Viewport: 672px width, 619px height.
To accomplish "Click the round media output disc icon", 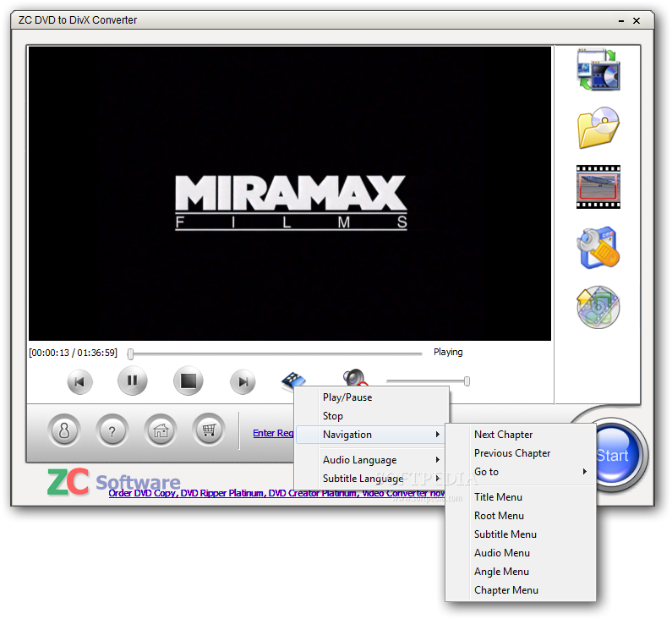I will [598, 307].
